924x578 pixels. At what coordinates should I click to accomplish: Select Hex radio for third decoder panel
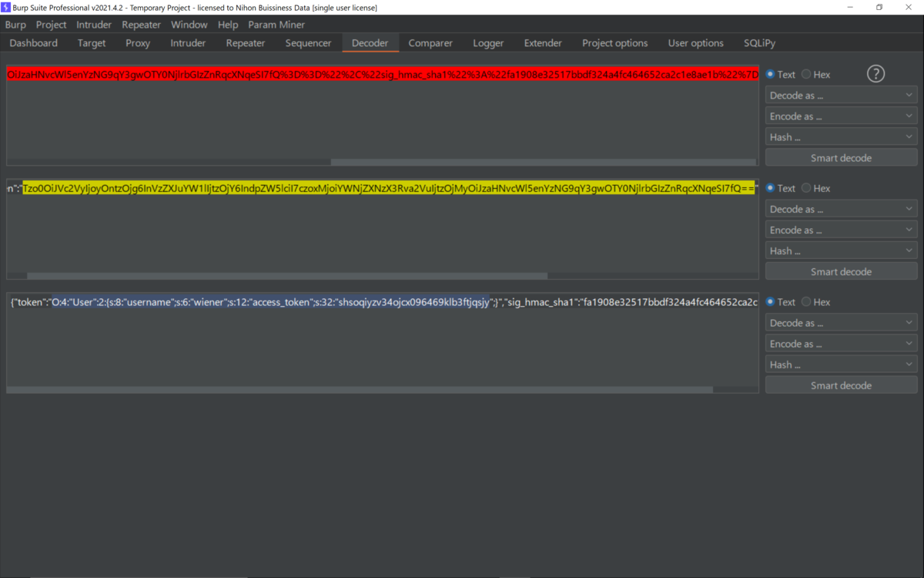815,302
